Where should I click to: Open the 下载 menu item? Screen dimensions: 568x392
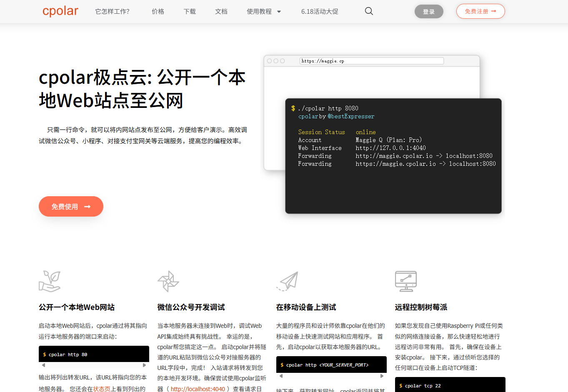point(190,11)
